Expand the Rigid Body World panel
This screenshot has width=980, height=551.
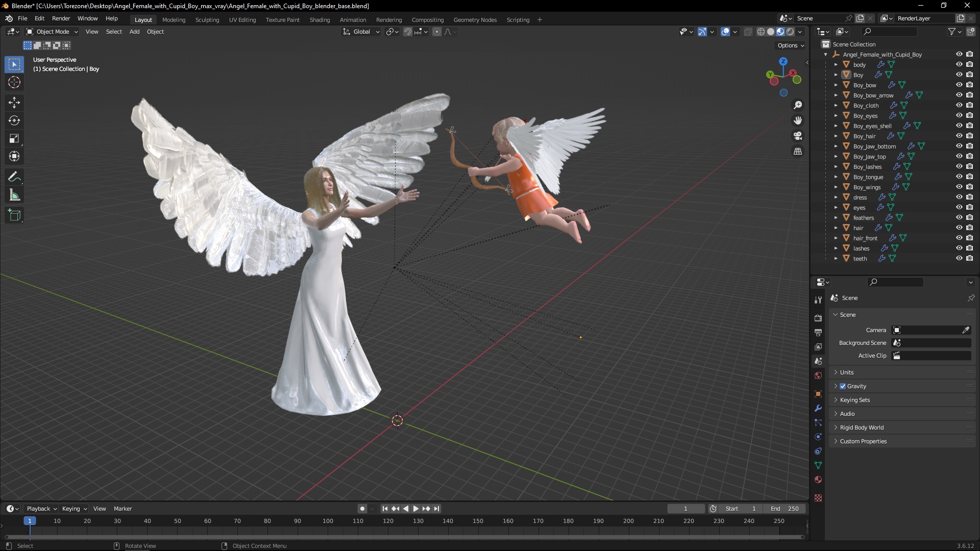(862, 428)
